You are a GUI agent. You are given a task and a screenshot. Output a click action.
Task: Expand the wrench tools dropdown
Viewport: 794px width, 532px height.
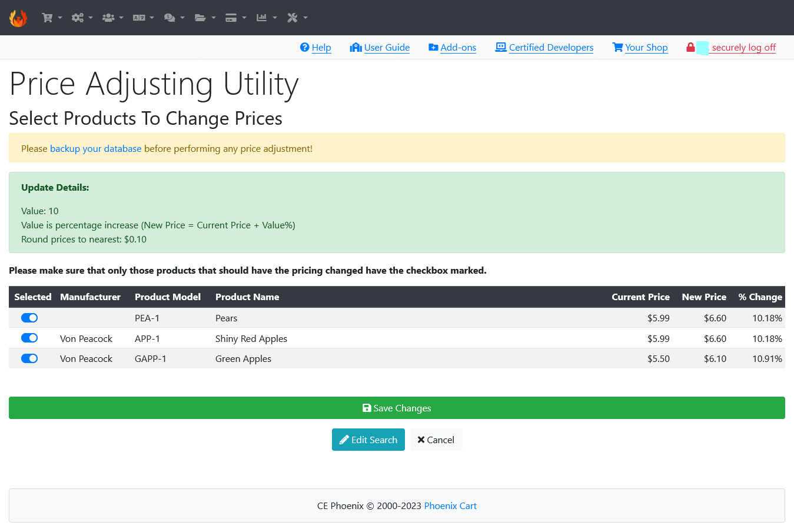click(297, 18)
